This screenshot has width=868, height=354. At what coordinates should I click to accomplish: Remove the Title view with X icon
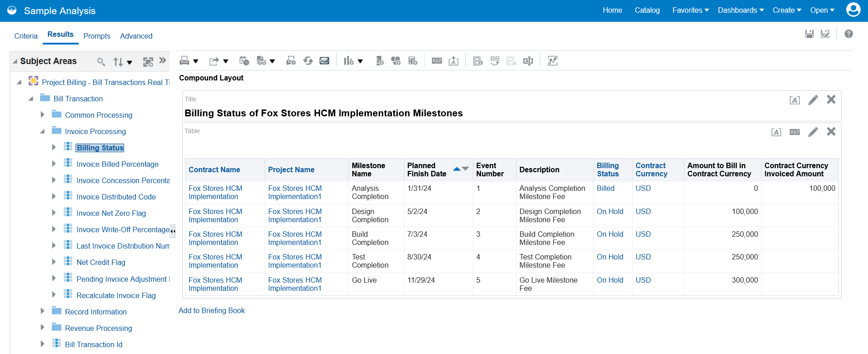(831, 100)
